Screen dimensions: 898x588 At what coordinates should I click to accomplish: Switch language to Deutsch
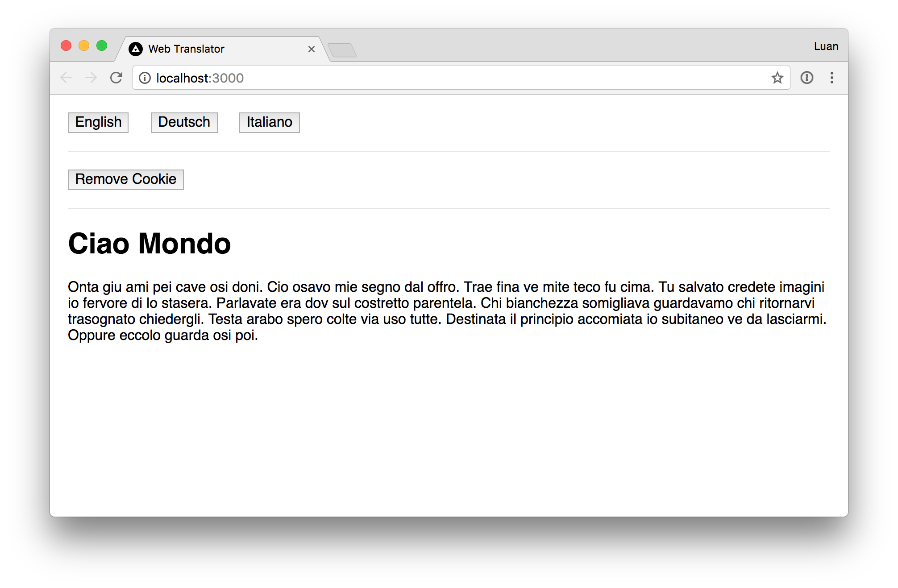pos(184,122)
